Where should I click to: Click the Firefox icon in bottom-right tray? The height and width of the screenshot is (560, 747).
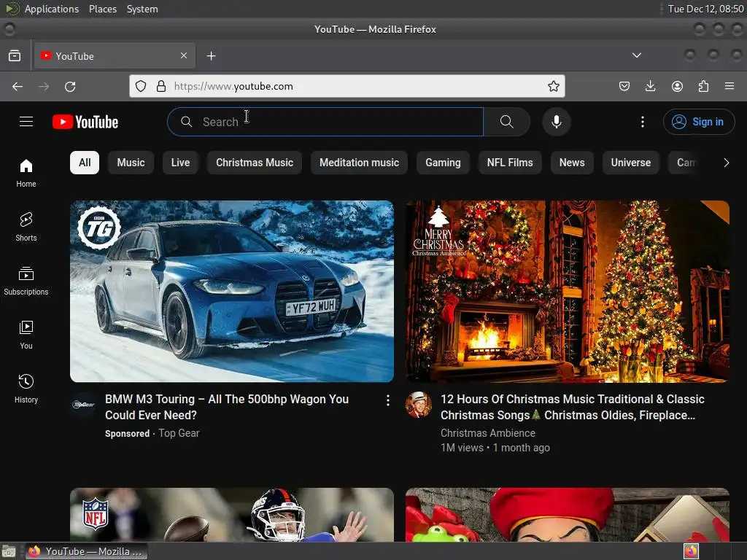tap(691, 551)
